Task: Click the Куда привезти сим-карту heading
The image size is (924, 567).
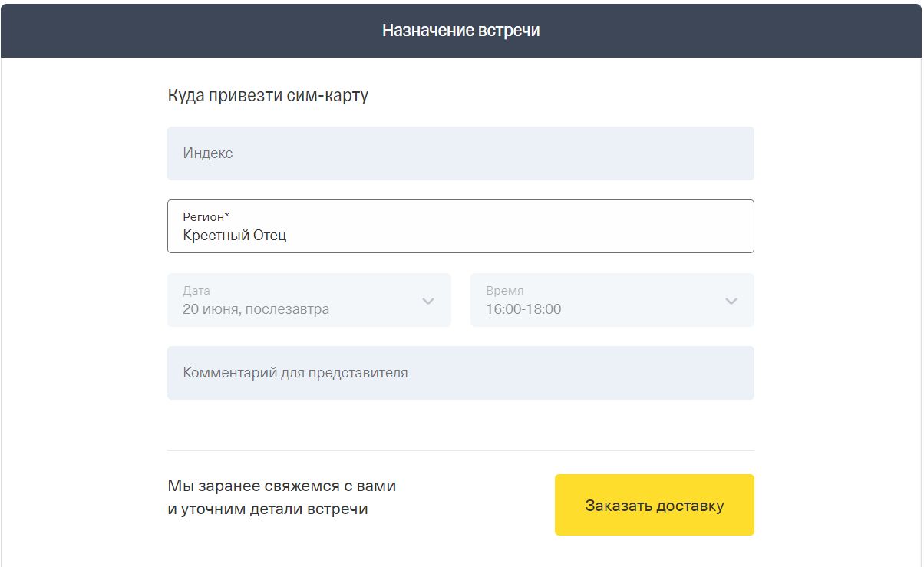Action: point(268,96)
